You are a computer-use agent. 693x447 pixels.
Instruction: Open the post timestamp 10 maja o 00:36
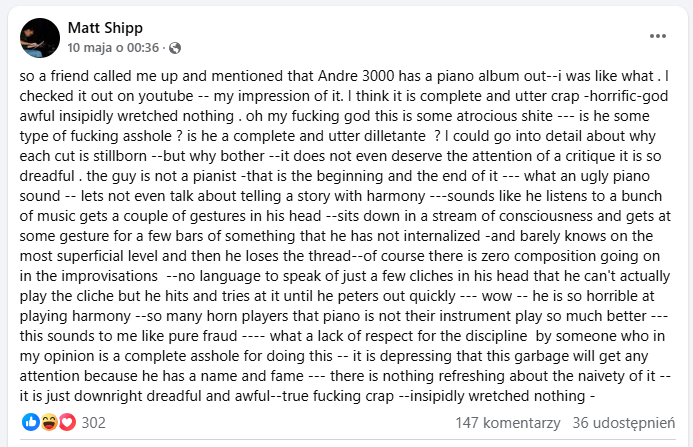tap(114, 46)
